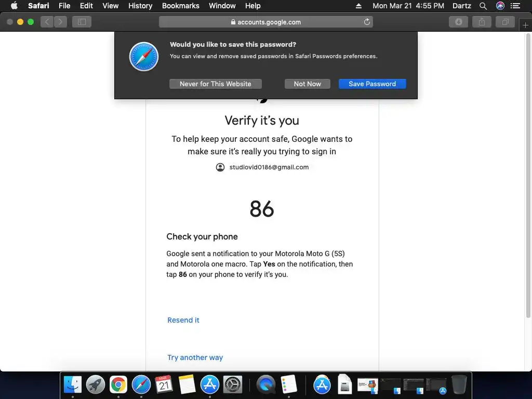Open the Trash in the Dock
Viewport: 532px width, 399px height.
(x=459, y=384)
